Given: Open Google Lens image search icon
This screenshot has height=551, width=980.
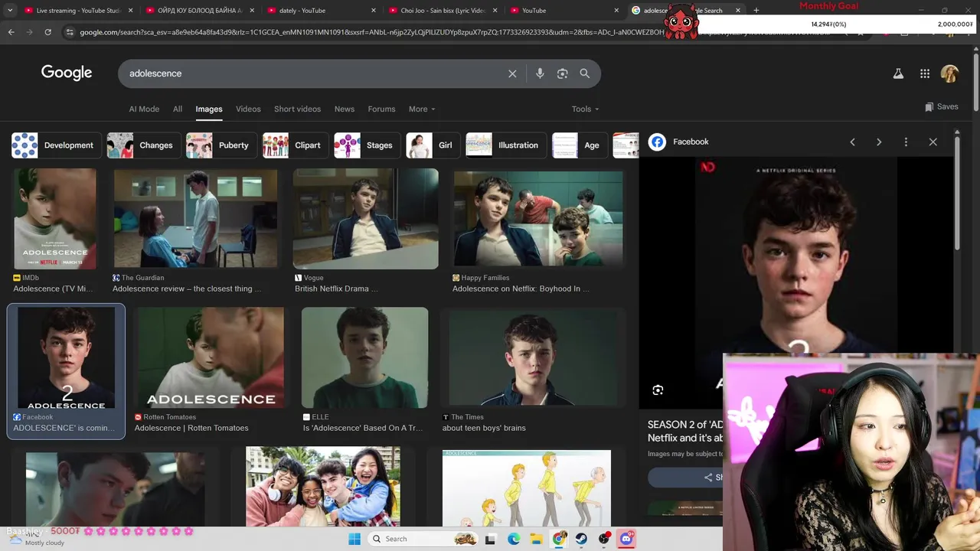Looking at the screenshot, I should (562, 73).
